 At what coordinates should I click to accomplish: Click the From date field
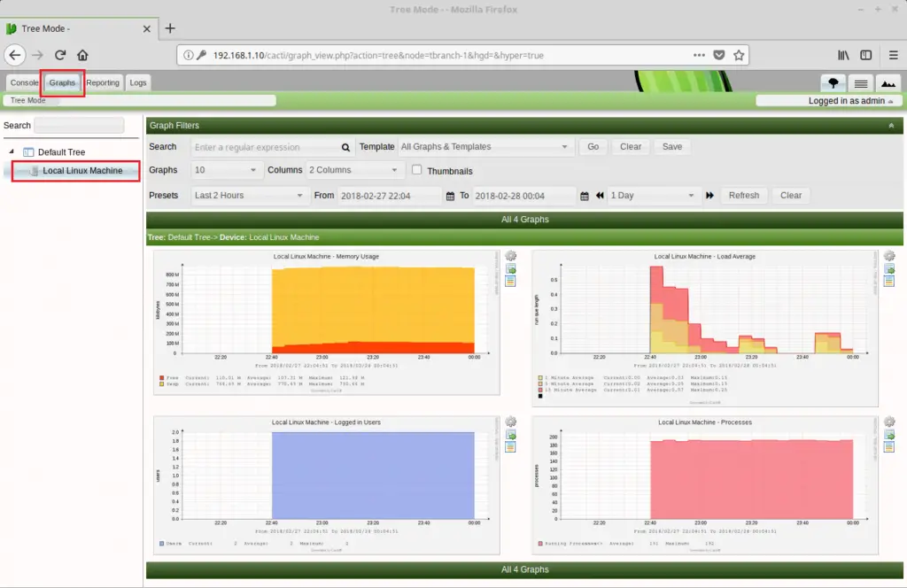tap(391, 196)
